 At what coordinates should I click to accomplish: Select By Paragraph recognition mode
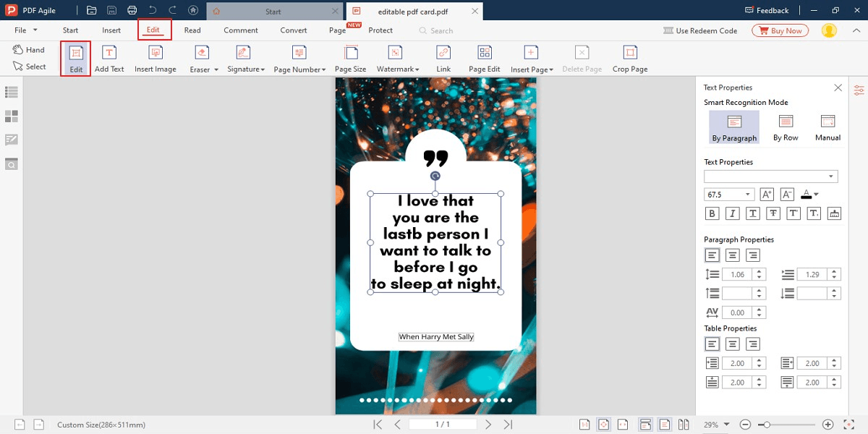pyautogui.click(x=734, y=127)
